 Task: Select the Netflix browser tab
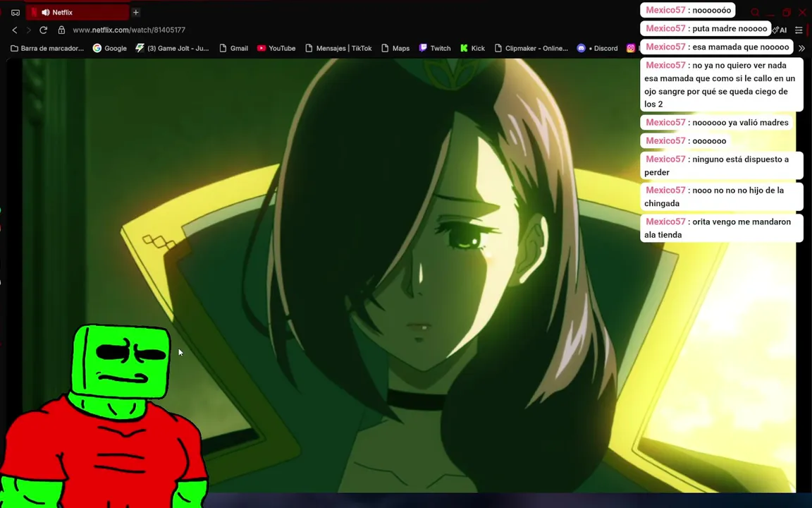78,12
